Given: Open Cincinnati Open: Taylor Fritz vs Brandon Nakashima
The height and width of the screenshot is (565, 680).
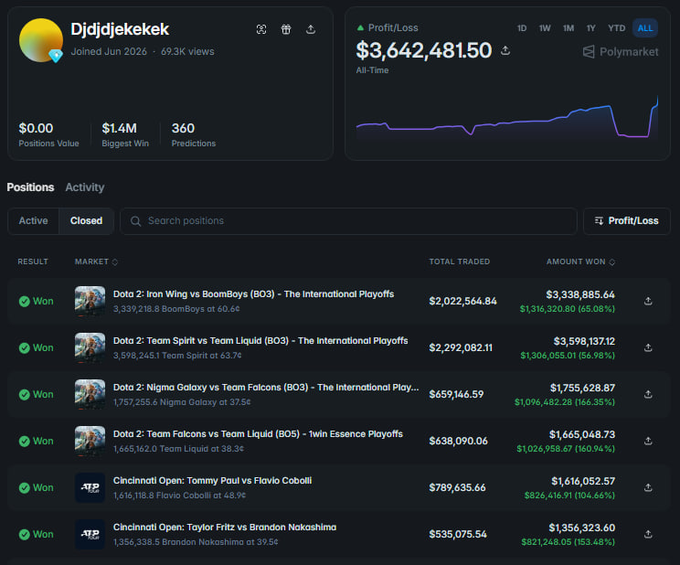Looking at the screenshot, I should click(225, 527).
